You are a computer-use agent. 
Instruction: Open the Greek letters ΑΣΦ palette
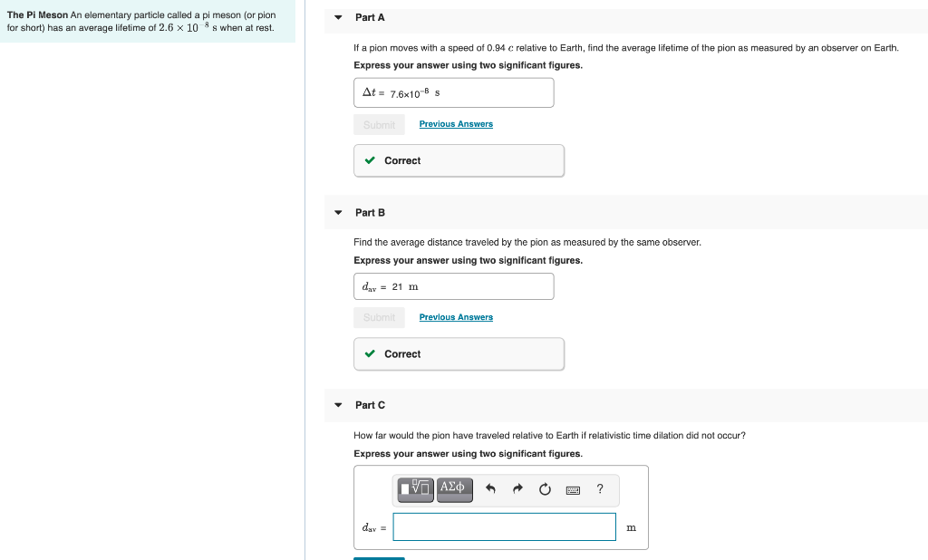click(x=454, y=489)
